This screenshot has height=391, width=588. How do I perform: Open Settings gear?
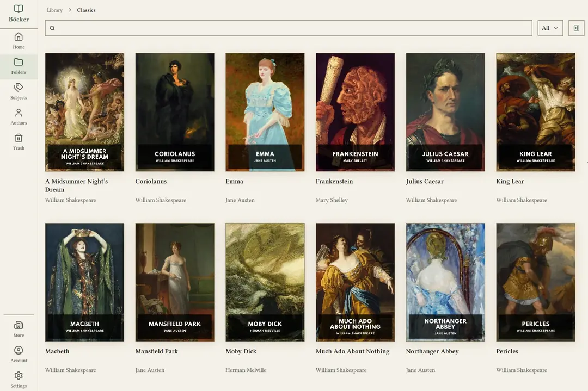(19, 376)
